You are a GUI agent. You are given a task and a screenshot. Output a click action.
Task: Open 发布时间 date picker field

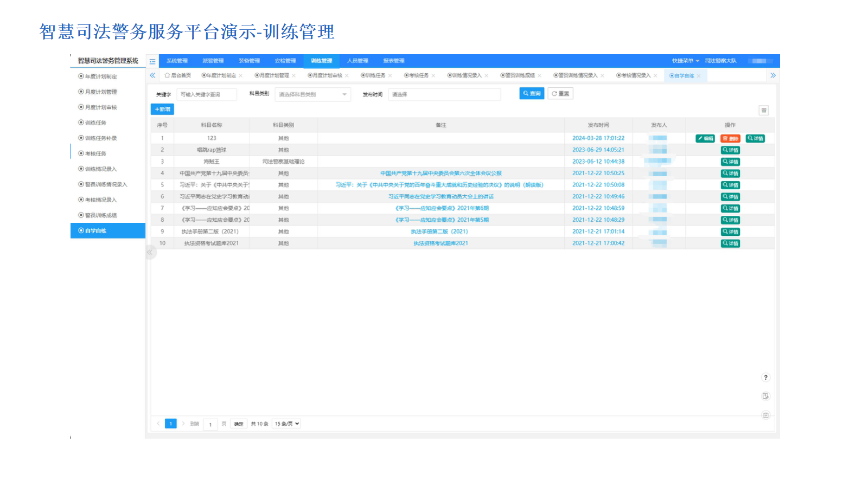tap(444, 94)
